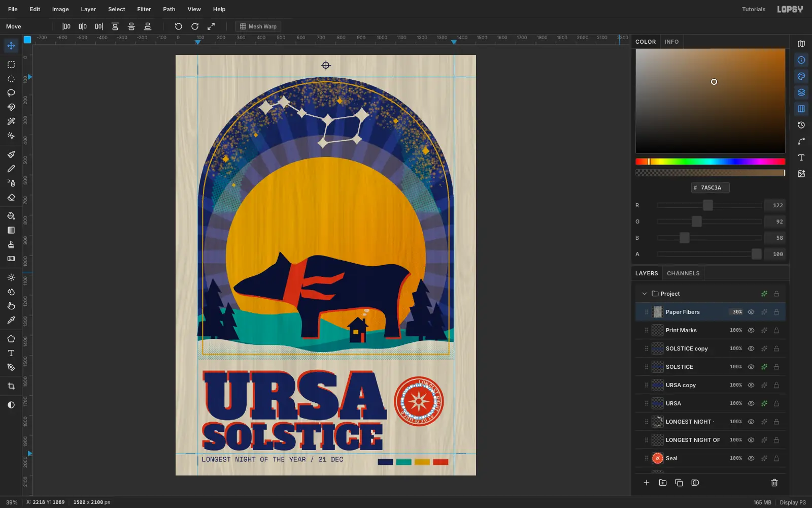Add a new layer with the plus icon
Screen dimensions: 812x508
647,483
